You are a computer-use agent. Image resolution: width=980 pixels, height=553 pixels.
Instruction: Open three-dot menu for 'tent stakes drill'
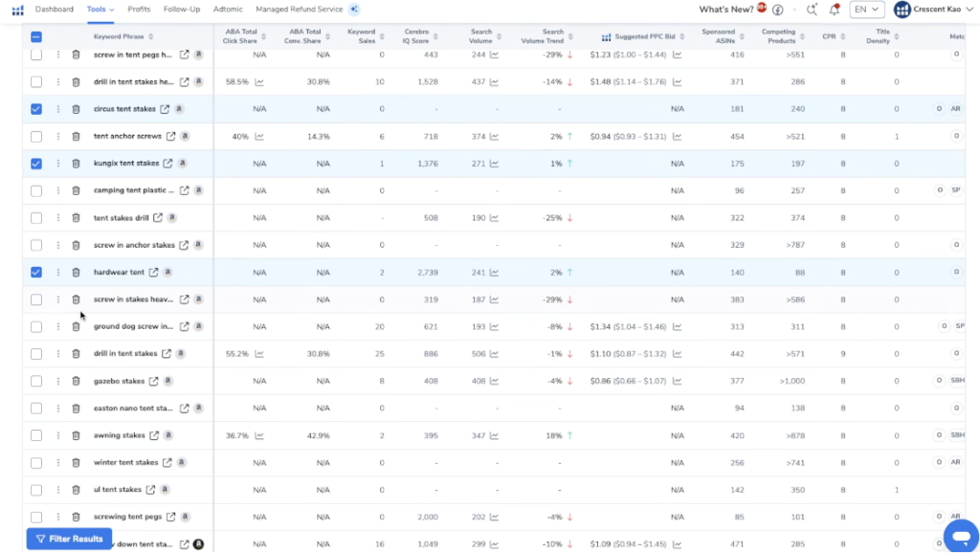pos(58,218)
